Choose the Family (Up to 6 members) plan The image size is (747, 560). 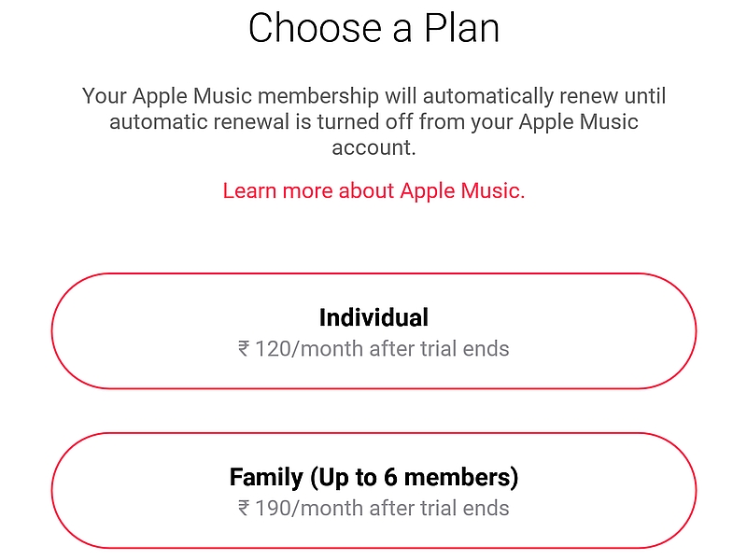point(373,491)
